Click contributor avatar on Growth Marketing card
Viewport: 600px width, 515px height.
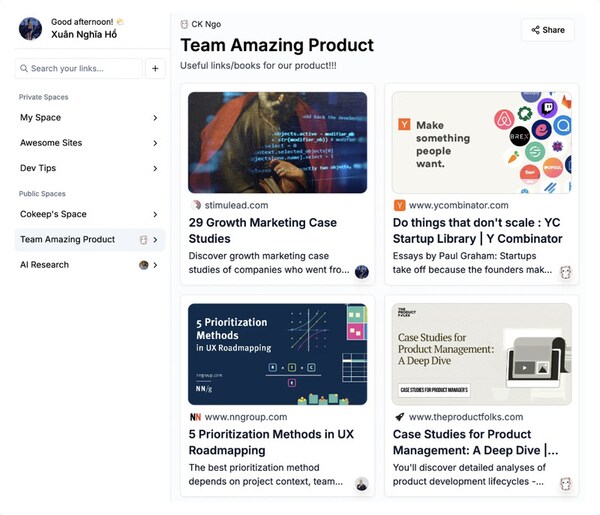point(362,272)
